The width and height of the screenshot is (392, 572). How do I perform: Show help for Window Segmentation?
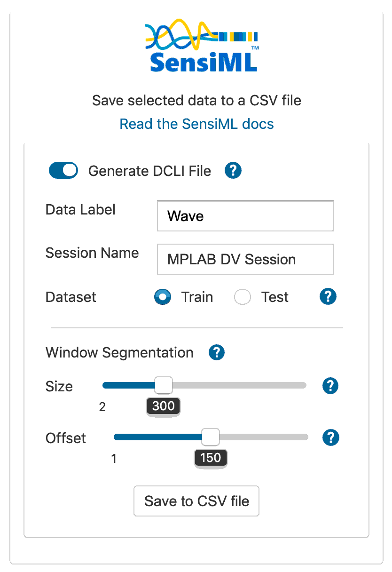[x=217, y=352]
